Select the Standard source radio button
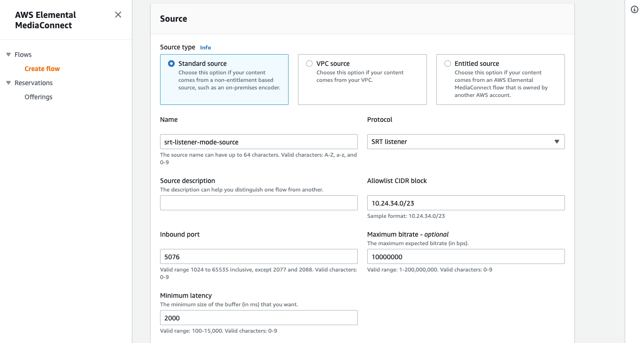The image size is (644, 343). (171, 64)
